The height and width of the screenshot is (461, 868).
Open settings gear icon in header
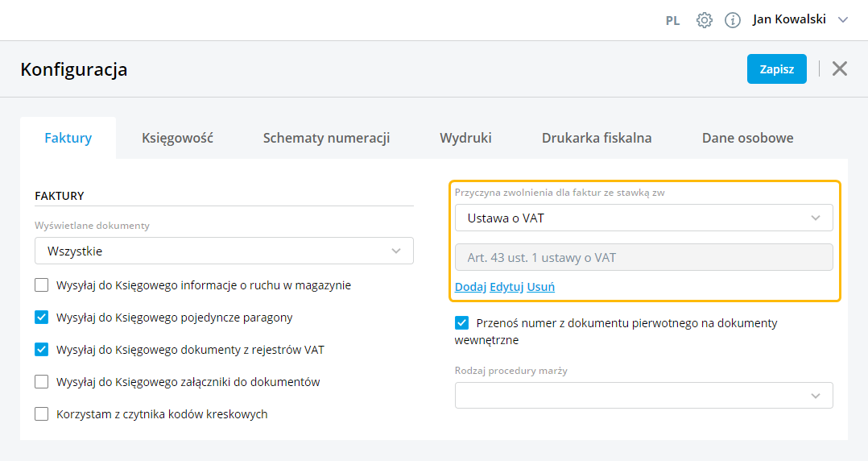click(x=705, y=20)
